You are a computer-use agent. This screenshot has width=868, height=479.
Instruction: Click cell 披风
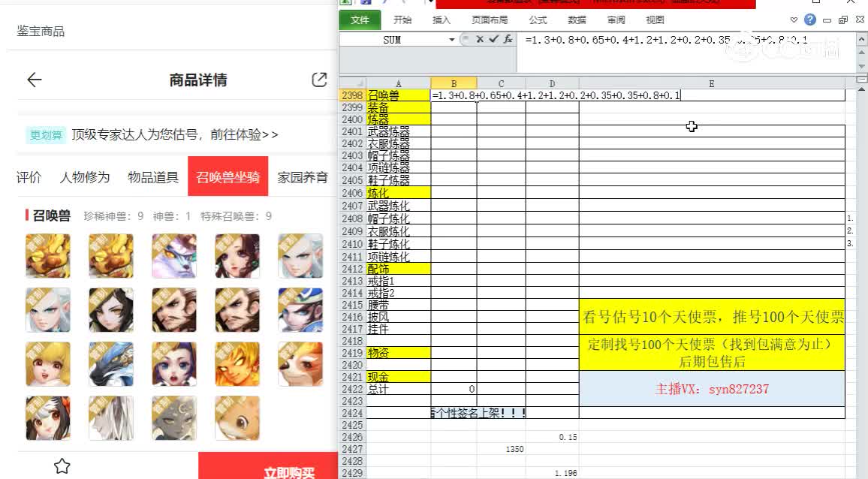click(x=399, y=318)
